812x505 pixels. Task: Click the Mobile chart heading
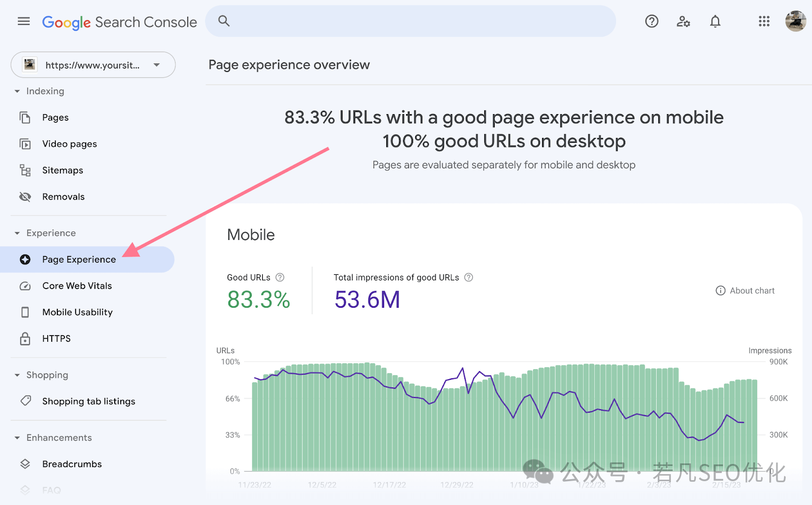pyautogui.click(x=251, y=235)
